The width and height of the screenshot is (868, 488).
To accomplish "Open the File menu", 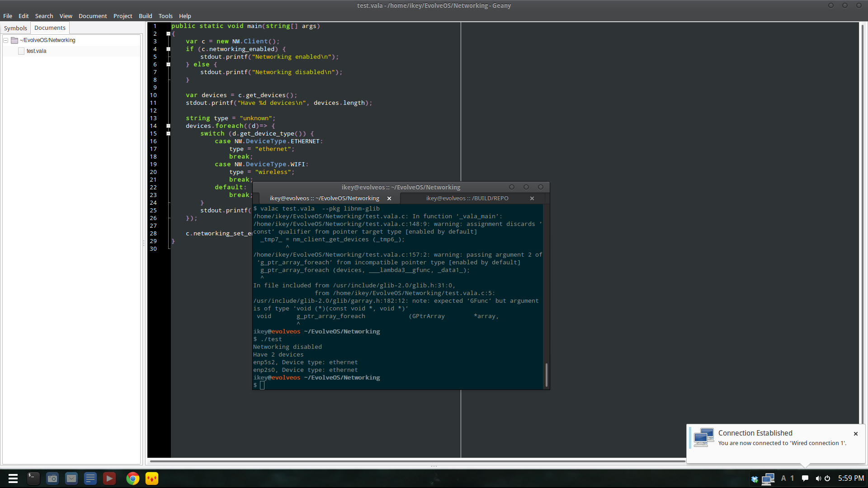I will click(8, 16).
